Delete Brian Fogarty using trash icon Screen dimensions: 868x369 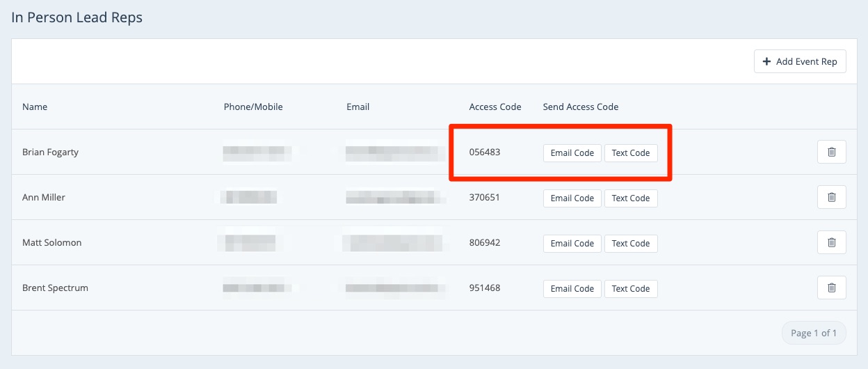(831, 152)
